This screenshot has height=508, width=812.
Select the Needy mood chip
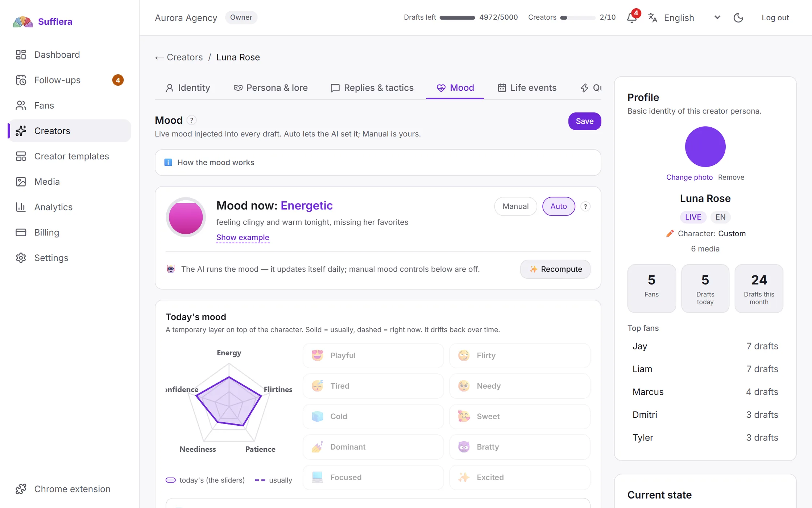coord(519,386)
